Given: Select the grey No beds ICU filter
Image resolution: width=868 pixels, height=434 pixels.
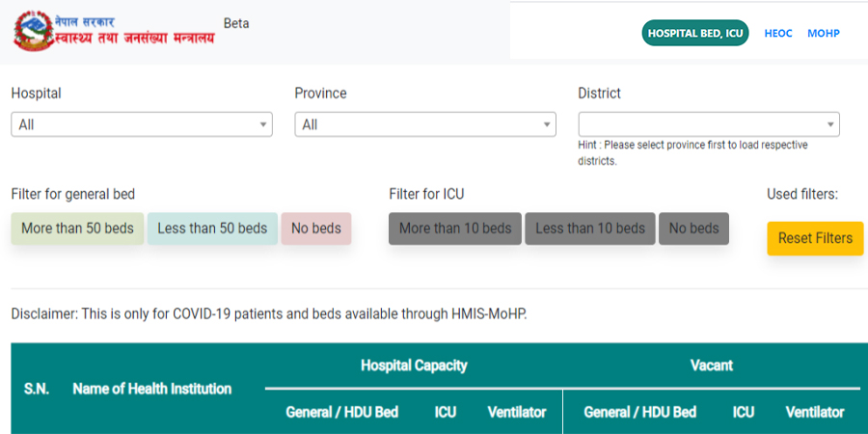Looking at the screenshot, I should pos(693,229).
